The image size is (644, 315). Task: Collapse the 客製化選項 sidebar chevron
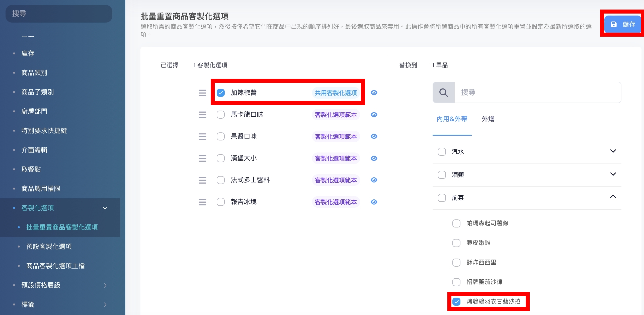[x=105, y=208]
